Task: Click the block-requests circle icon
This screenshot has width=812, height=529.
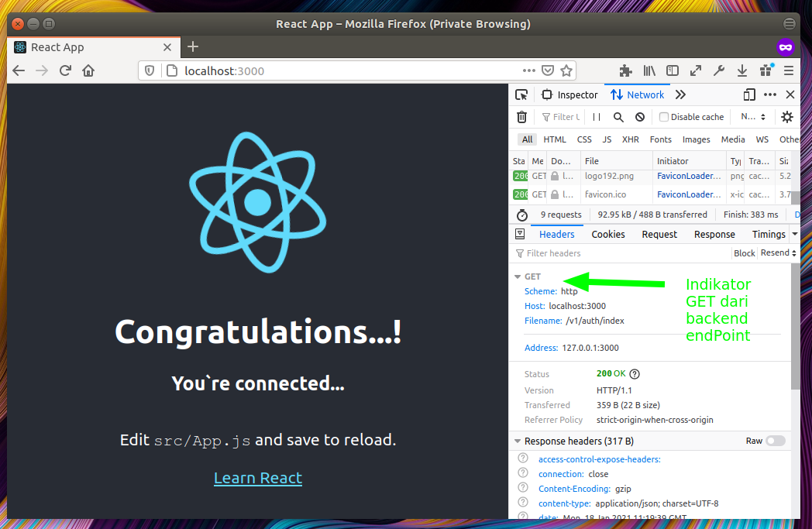Action: [x=639, y=117]
